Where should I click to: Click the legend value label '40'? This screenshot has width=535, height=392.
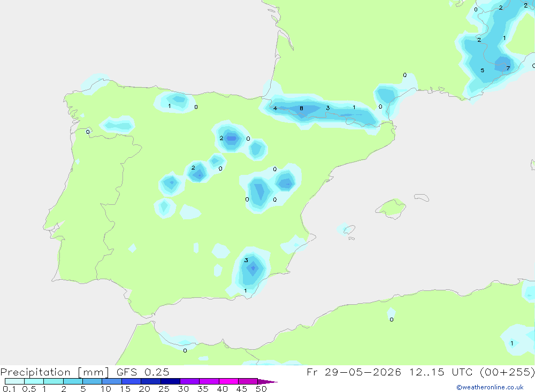223,389
